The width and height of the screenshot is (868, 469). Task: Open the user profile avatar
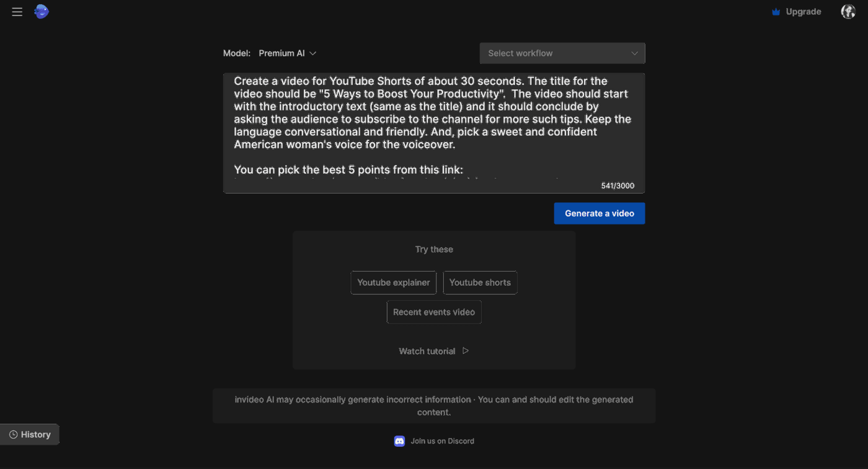[x=848, y=11]
